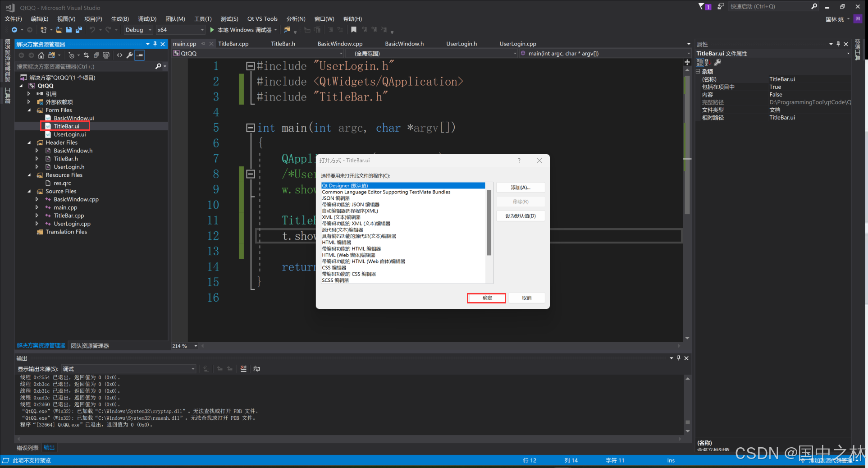Pin the Solution Explorer panel
Image resolution: width=868 pixels, height=468 pixels.
coord(155,44)
